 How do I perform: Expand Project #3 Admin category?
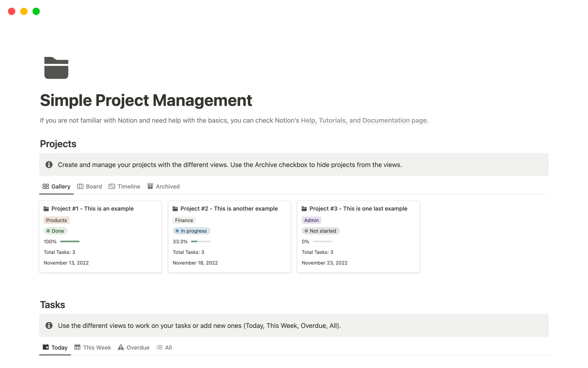[311, 220]
